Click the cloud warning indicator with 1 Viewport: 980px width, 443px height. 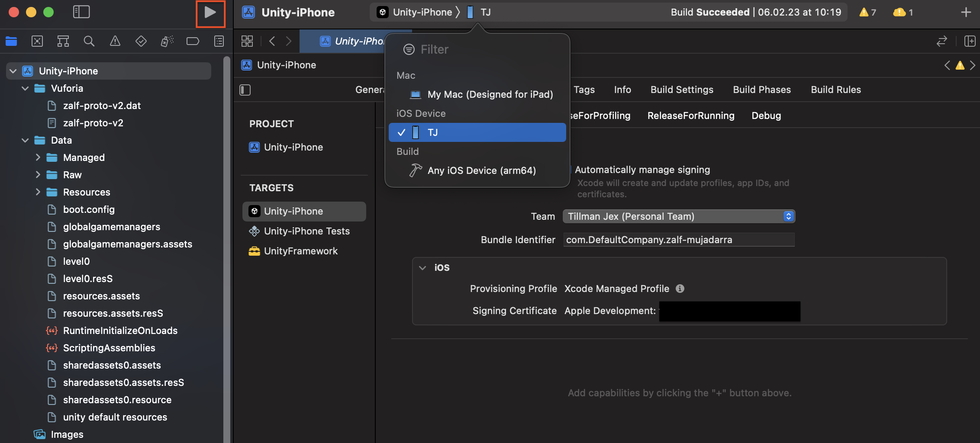[x=903, y=12]
